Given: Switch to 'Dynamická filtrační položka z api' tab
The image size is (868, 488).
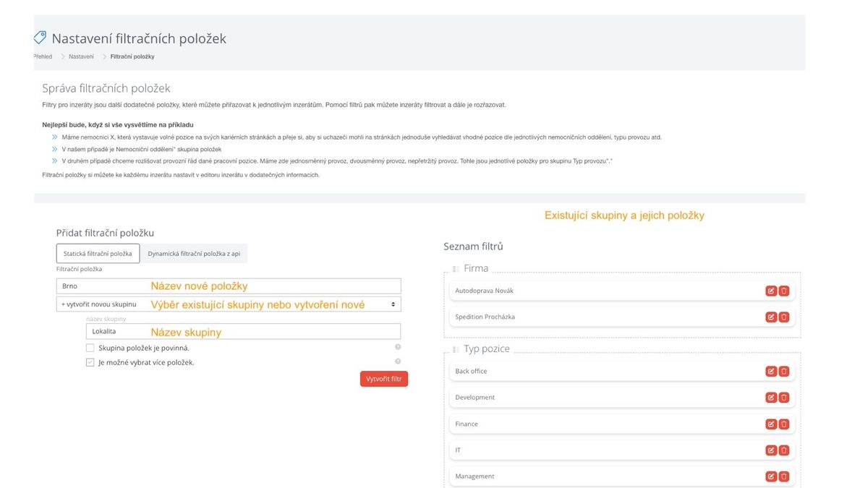Looking at the screenshot, I should tap(194, 254).
